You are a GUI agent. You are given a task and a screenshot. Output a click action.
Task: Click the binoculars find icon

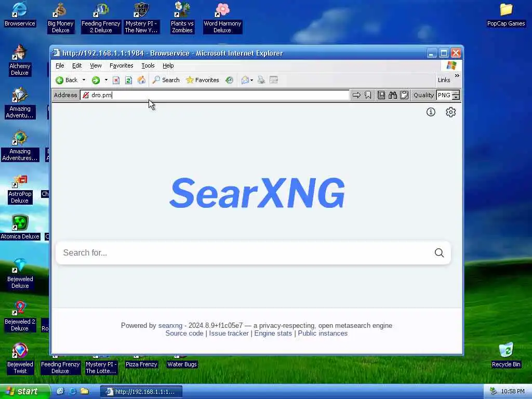pos(393,96)
